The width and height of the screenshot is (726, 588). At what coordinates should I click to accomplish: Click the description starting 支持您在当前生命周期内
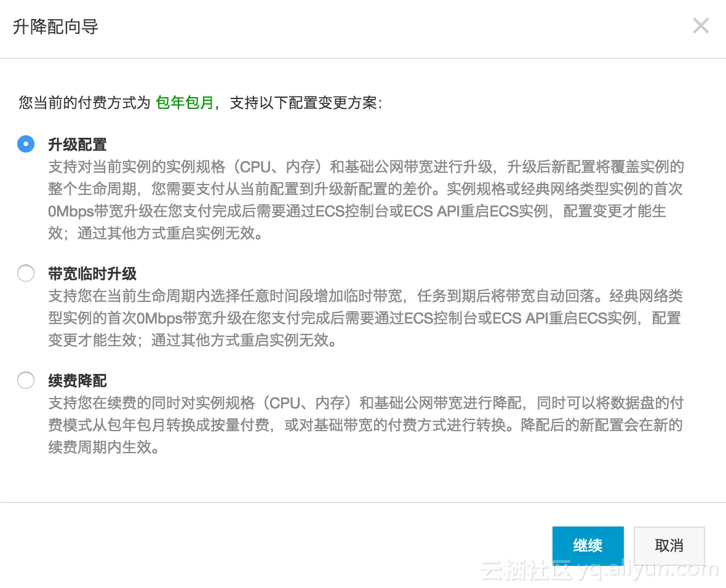click(x=365, y=318)
